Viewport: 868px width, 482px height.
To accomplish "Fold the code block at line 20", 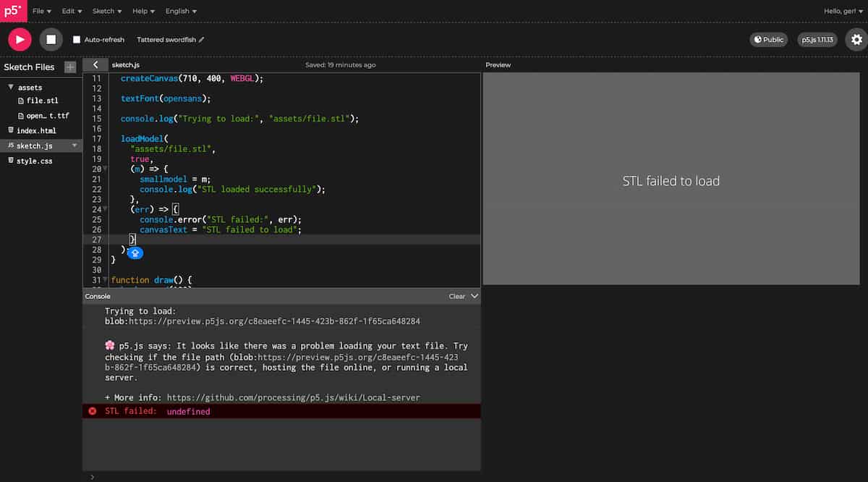I will (106, 169).
